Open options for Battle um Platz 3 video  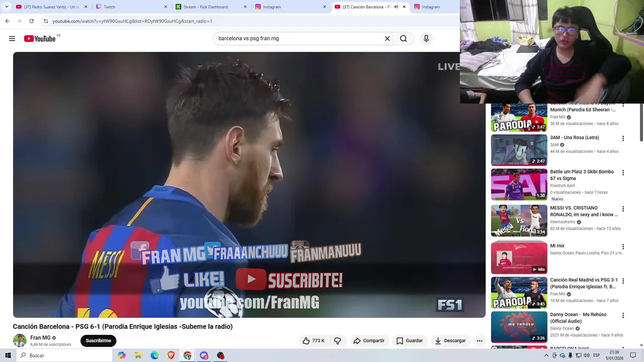[623, 173]
